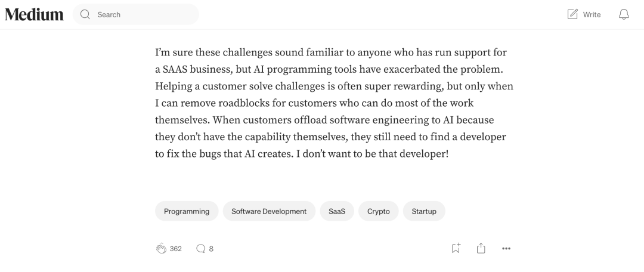
Task: Open the three-dot more options menu
Action: 506,249
